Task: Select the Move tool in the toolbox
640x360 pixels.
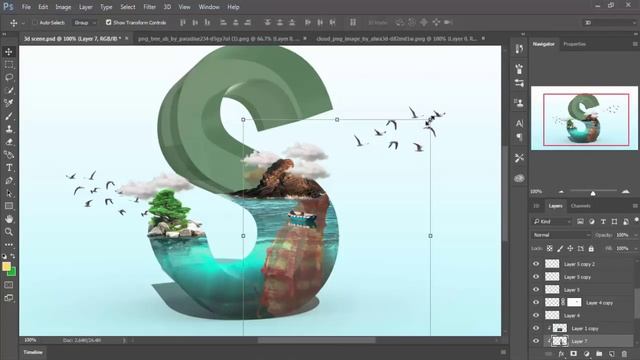Action: (9, 52)
